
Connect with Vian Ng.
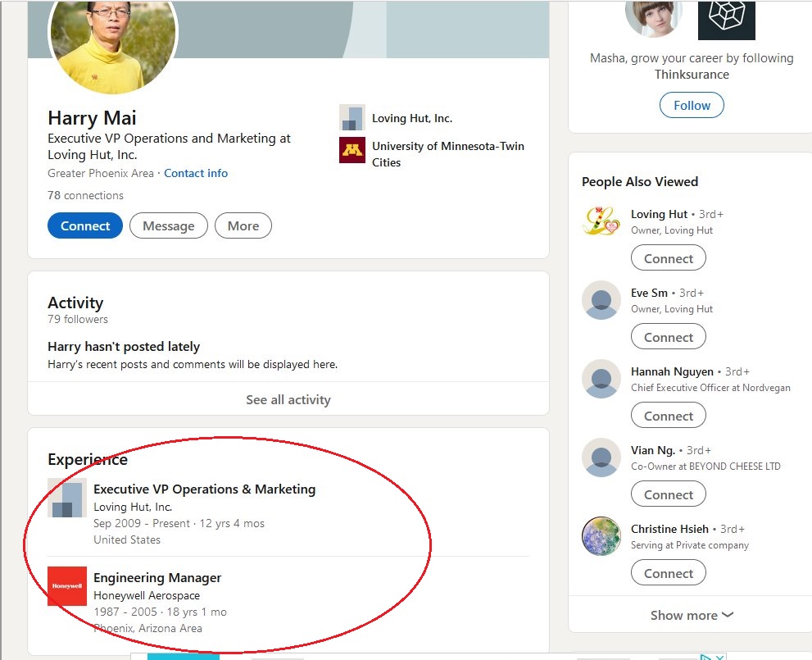point(668,494)
